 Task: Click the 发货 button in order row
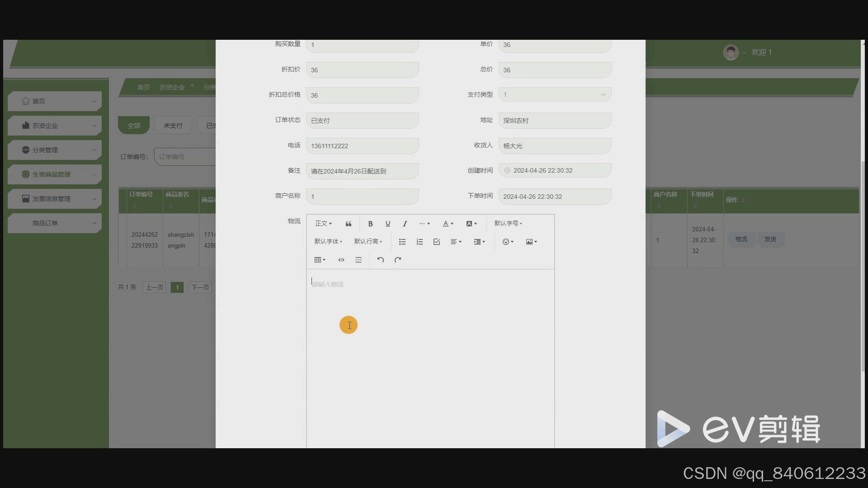(x=770, y=239)
